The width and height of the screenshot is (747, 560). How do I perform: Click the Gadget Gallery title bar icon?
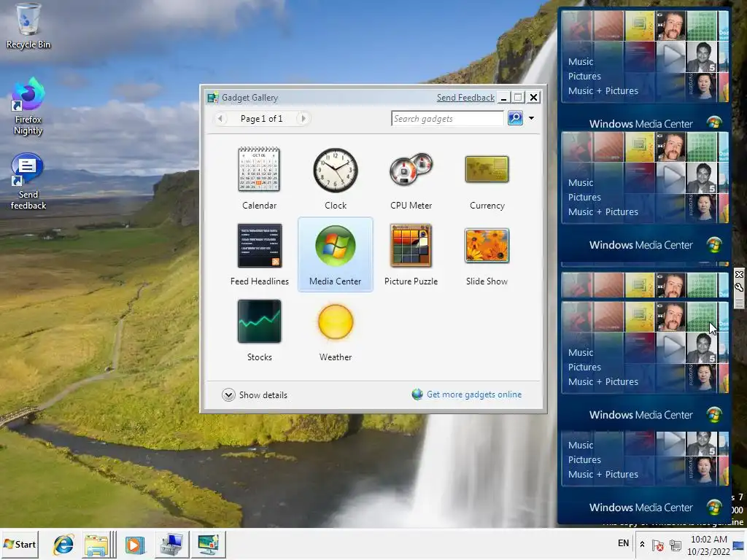pos(212,98)
